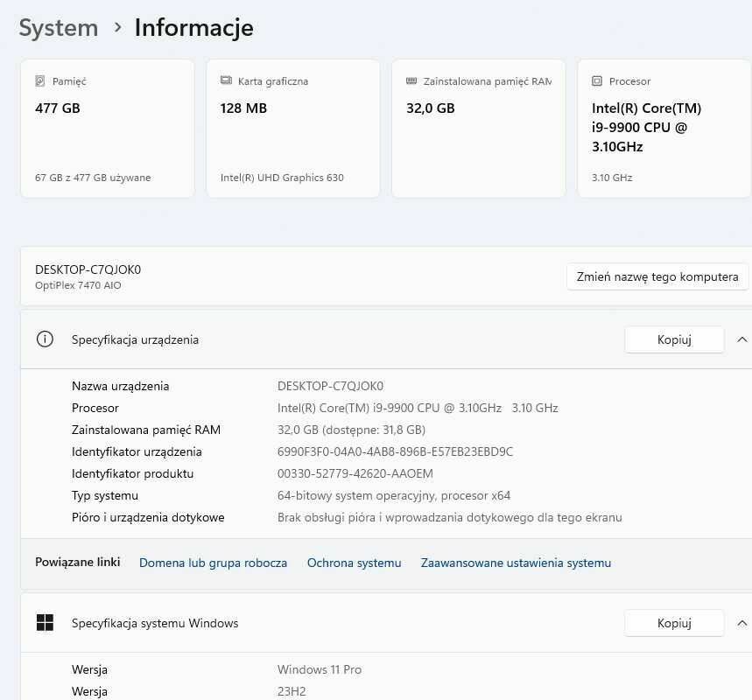This screenshot has height=700, width=752.
Task: Click the RAM icon beside Zainstalowana pamięć RAM
Action: click(411, 81)
